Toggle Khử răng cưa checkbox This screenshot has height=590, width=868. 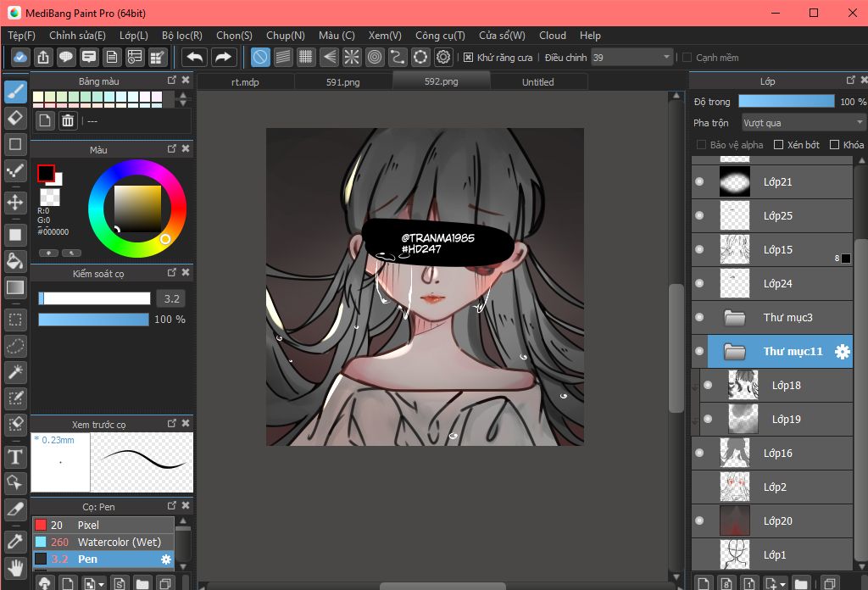(x=468, y=58)
